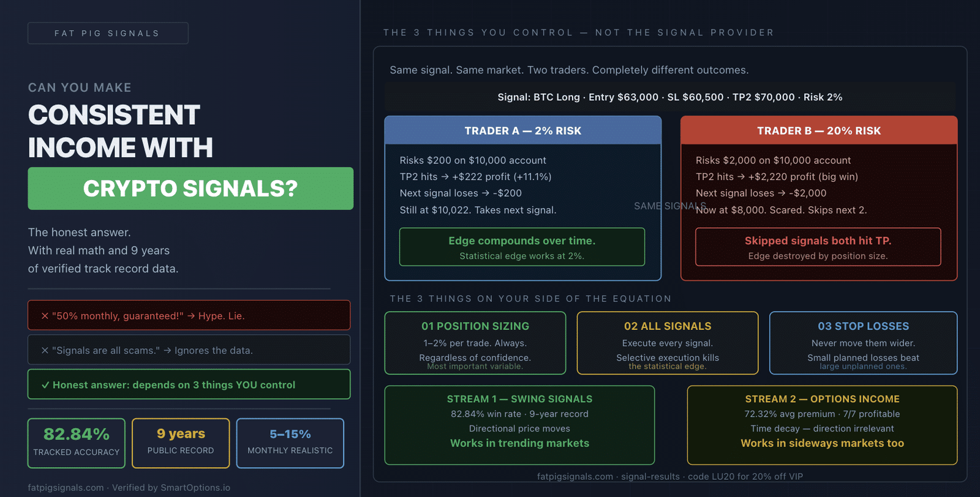Select the 82.84% Tracked Accuracy card
The height and width of the screenshot is (497, 980).
click(77, 443)
